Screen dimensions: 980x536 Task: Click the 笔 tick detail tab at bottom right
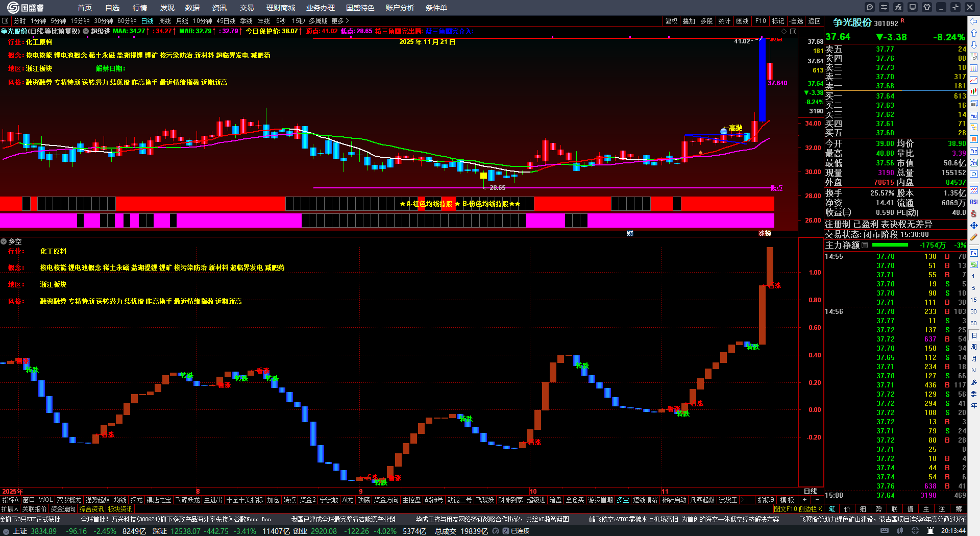(831, 509)
